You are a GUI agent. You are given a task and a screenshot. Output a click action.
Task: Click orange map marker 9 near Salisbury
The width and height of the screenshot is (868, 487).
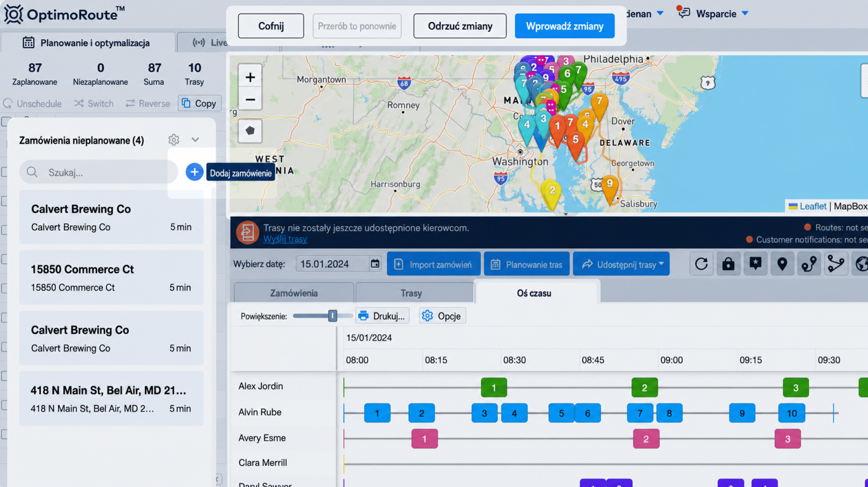[610, 188]
